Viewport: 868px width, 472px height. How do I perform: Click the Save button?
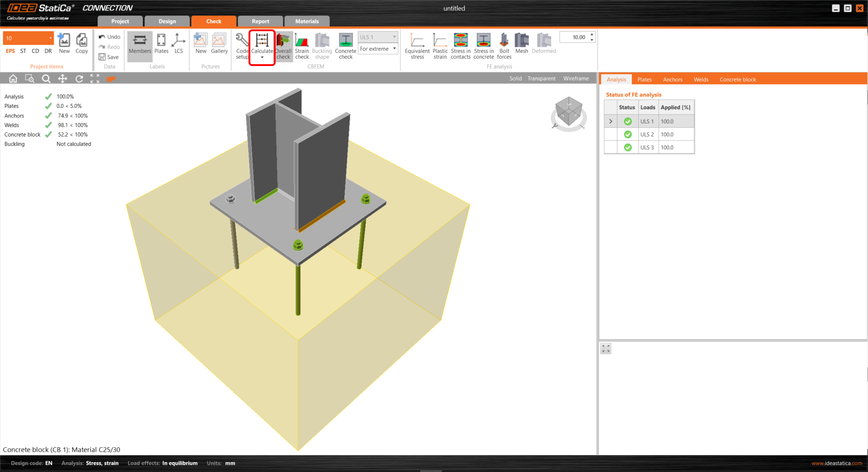(x=109, y=57)
